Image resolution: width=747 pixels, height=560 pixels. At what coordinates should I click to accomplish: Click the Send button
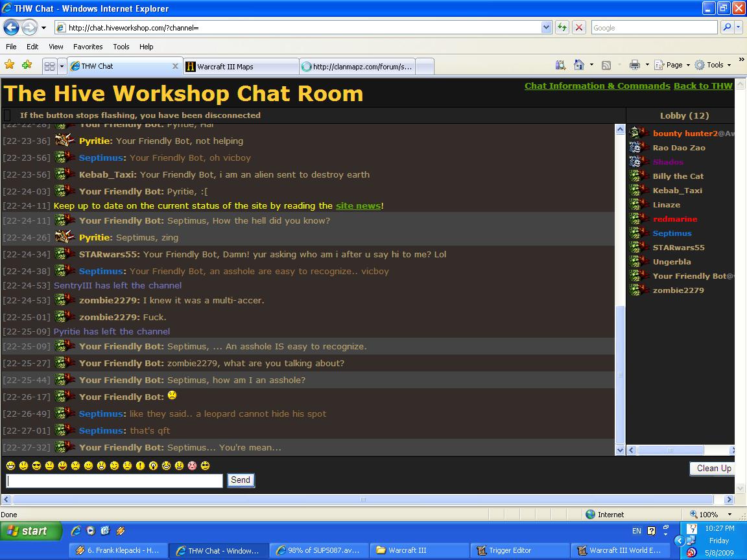pos(241,480)
